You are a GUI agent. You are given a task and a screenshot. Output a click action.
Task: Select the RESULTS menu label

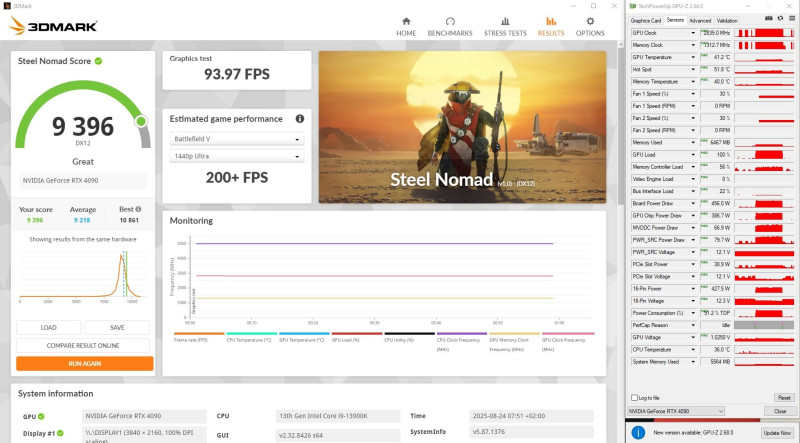pos(551,33)
